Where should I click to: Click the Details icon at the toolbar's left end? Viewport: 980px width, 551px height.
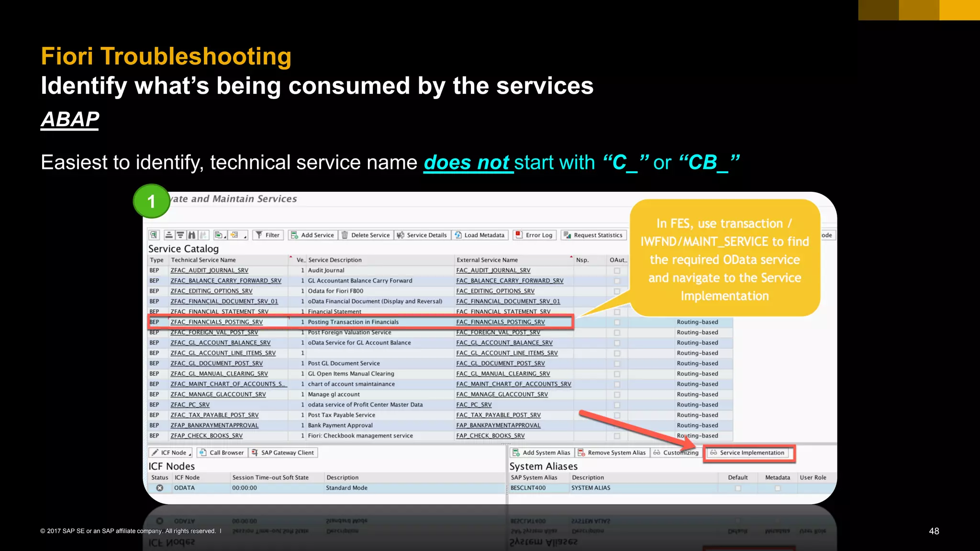click(154, 235)
